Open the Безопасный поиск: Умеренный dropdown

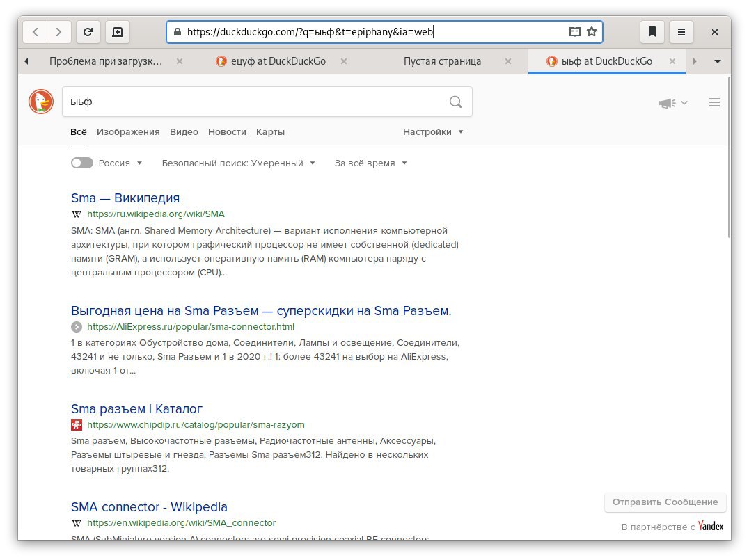click(238, 163)
